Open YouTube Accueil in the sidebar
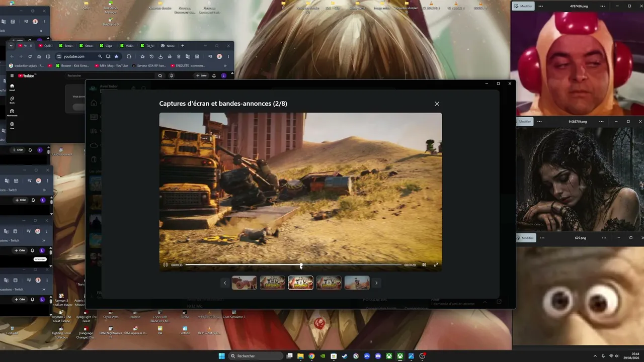Viewport: 644px width, 362px height. (x=12, y=87)
